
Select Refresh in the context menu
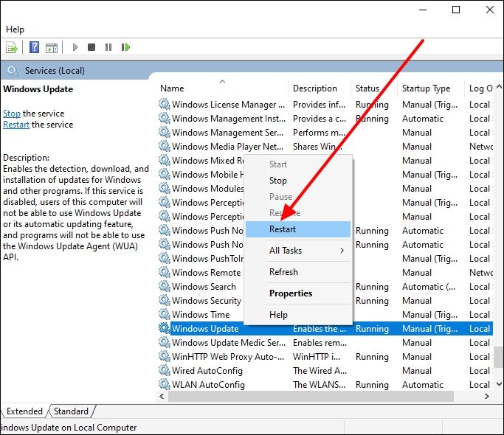coord(283,272)
